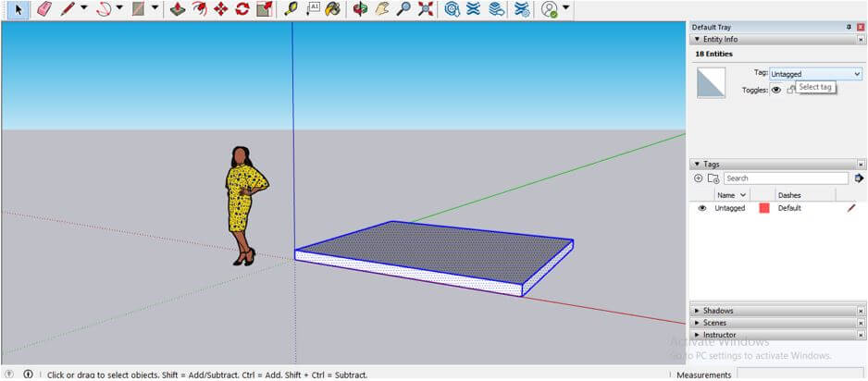
Task: Click the info icon in status bar
Action: pos(28,375)
